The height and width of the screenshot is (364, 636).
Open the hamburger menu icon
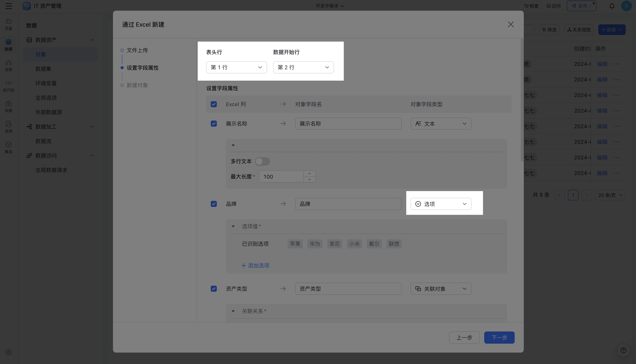[x=9, y=6]
